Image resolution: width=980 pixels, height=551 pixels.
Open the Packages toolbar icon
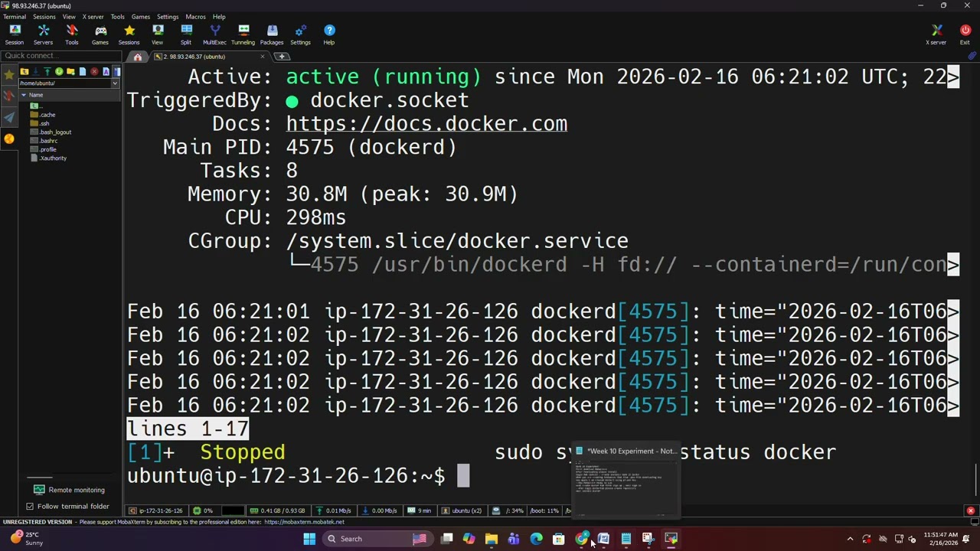tap(272, 34)
